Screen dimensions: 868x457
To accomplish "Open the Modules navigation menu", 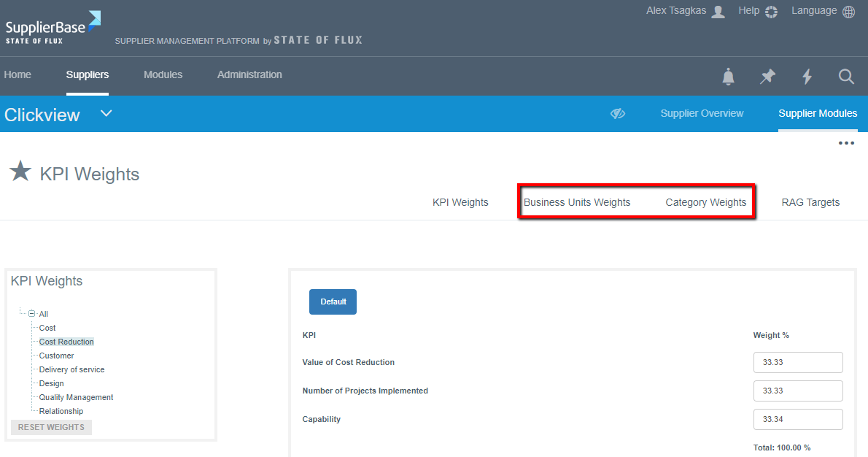I will click(x=163, y=74).
